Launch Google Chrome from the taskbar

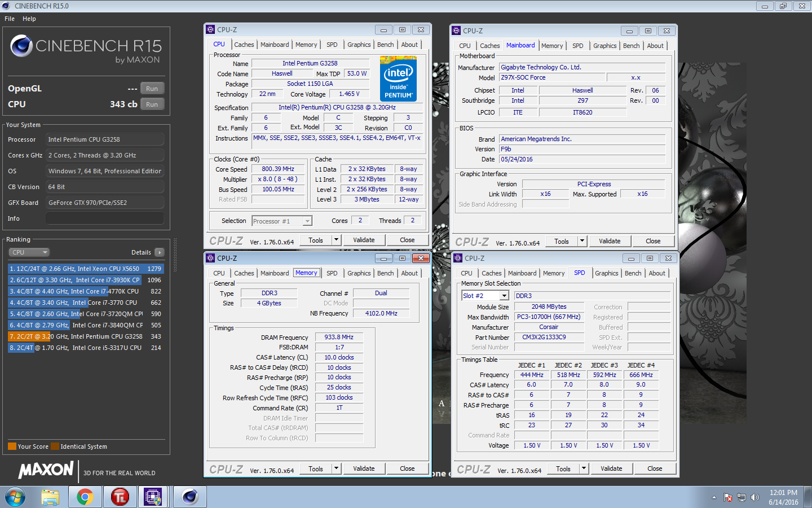[85, 497]
